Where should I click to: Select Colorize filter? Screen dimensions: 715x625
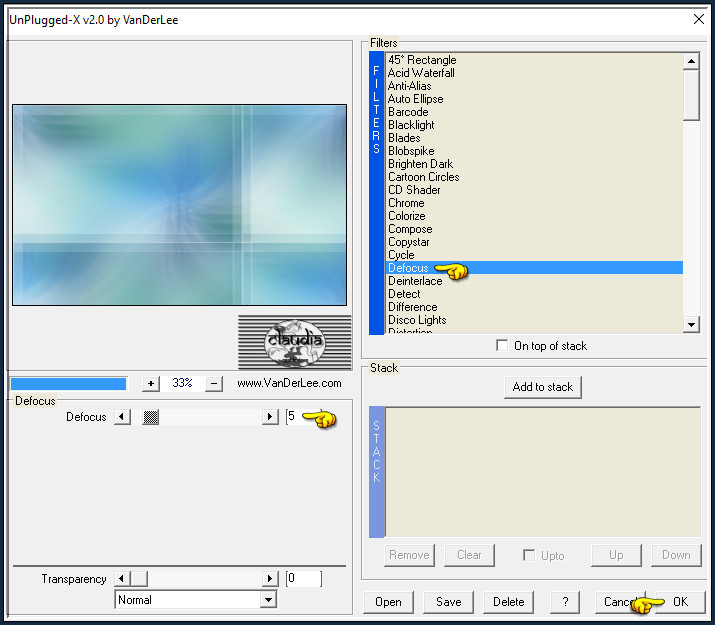point(534,216)
